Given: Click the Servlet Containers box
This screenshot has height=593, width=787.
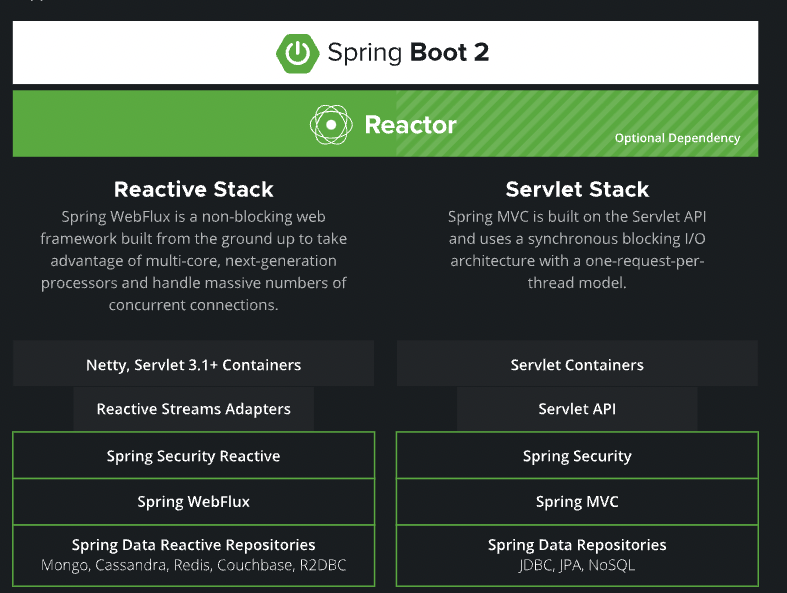Looking at the screenshot, I should click(x=577, y=364).
